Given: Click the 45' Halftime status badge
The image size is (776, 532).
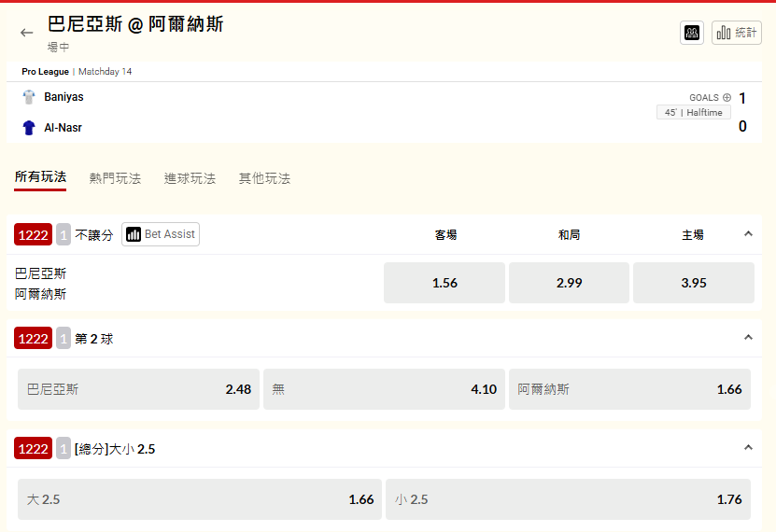Looking at the screenshot, I should click(x=693, y=112).
